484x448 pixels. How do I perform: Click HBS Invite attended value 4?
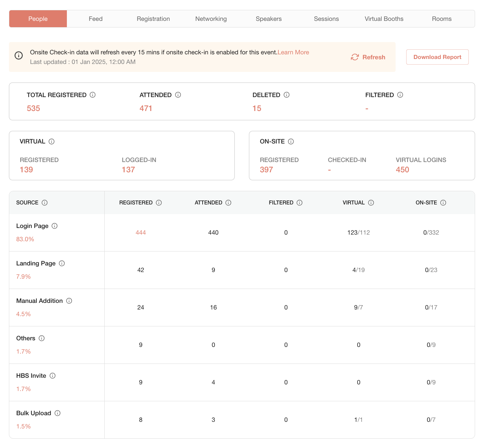click(213, 382)
